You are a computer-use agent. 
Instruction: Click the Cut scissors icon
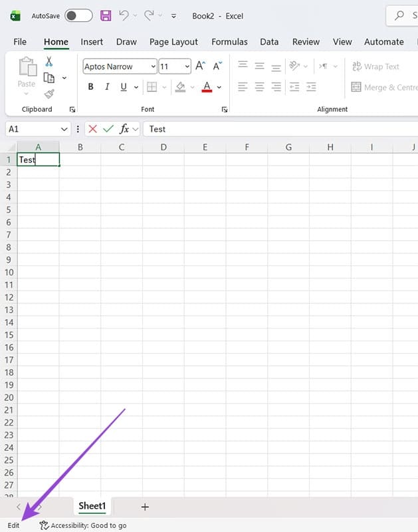click(49, 62)
